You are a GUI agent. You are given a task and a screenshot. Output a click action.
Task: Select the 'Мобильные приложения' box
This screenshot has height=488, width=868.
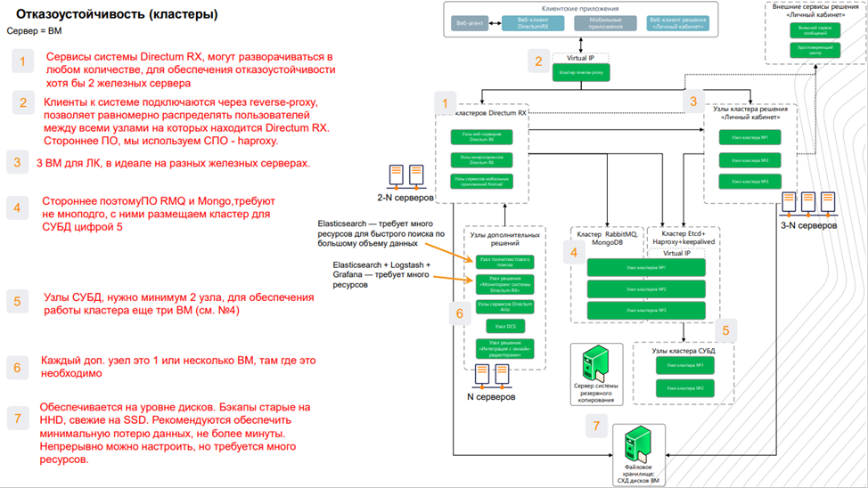point(605,23)
